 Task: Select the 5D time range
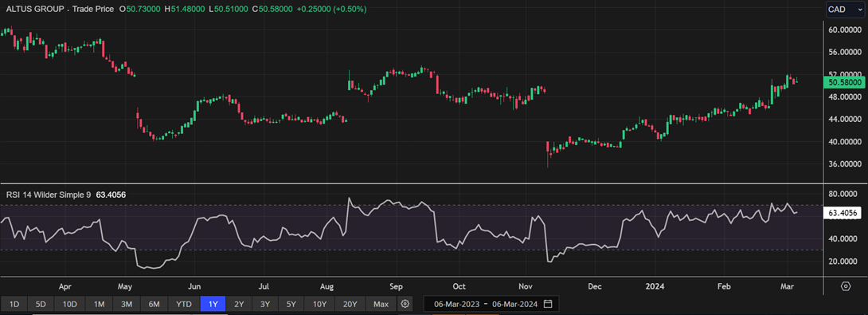point(41,304)
